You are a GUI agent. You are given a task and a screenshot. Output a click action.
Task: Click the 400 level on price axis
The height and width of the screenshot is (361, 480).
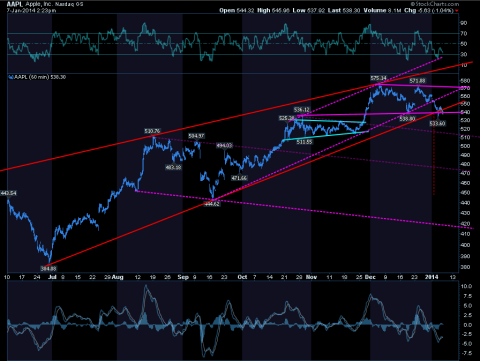click(465, 245)
